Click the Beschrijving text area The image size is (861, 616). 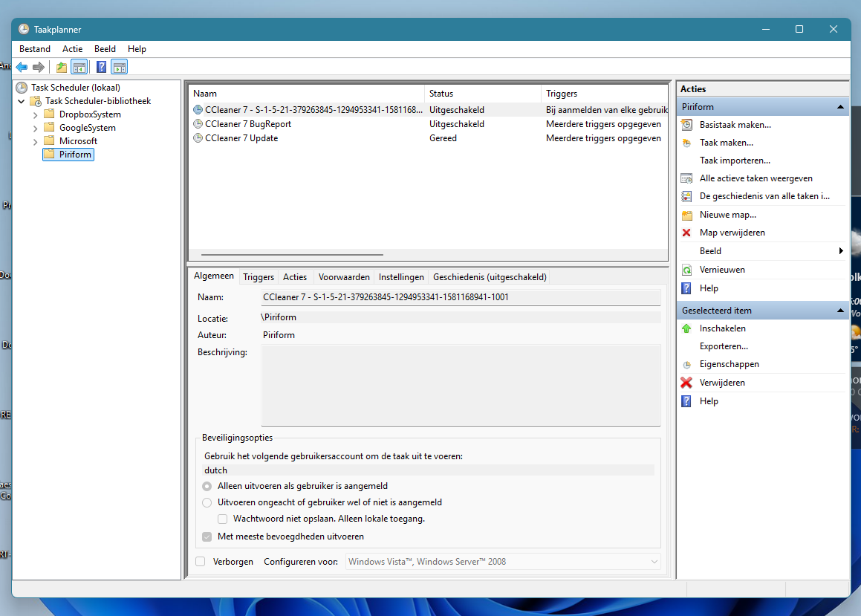(461, 386)
